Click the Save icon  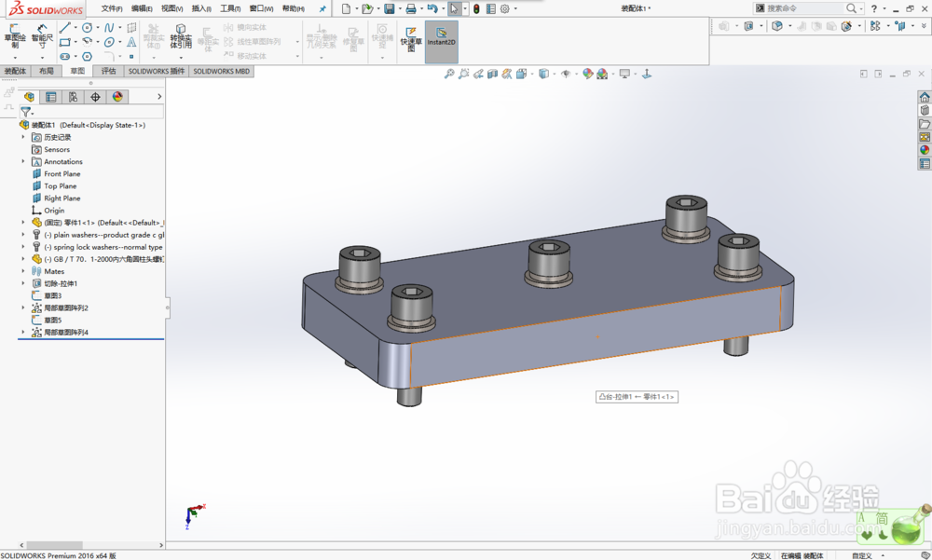(390, 9)
